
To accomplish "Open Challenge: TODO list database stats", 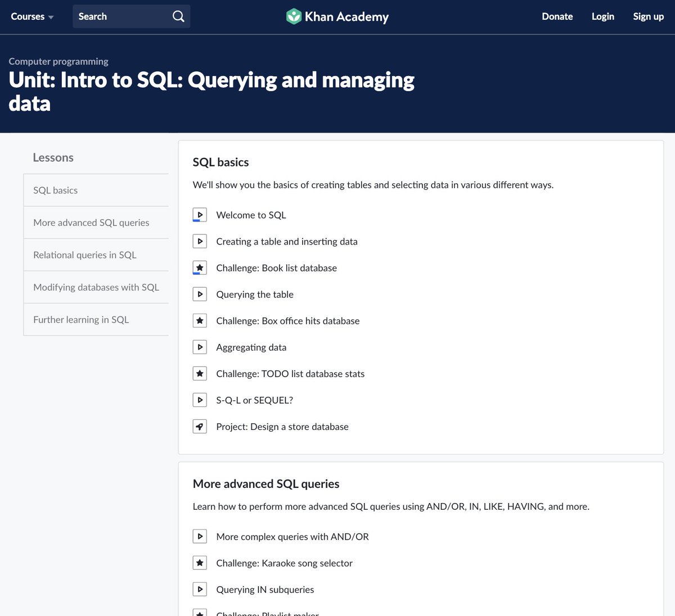I will pyautogui.click(x=290, y=373).
